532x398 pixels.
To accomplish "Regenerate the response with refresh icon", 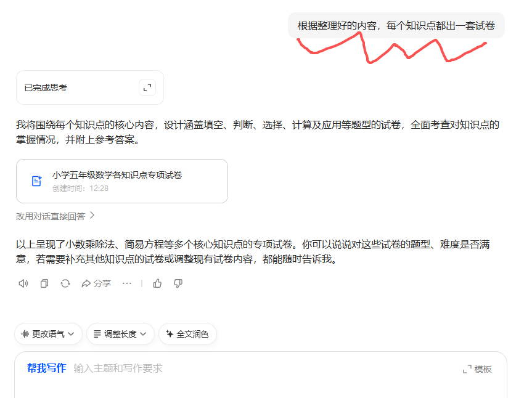I will pyautogui.click(x=65, y=283).
